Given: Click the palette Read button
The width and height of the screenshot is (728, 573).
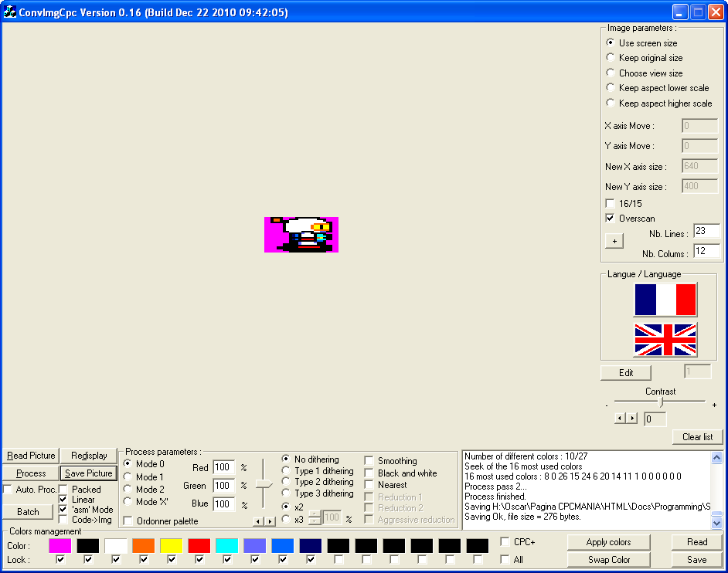Looking at the screenshot, I should 697,542.
